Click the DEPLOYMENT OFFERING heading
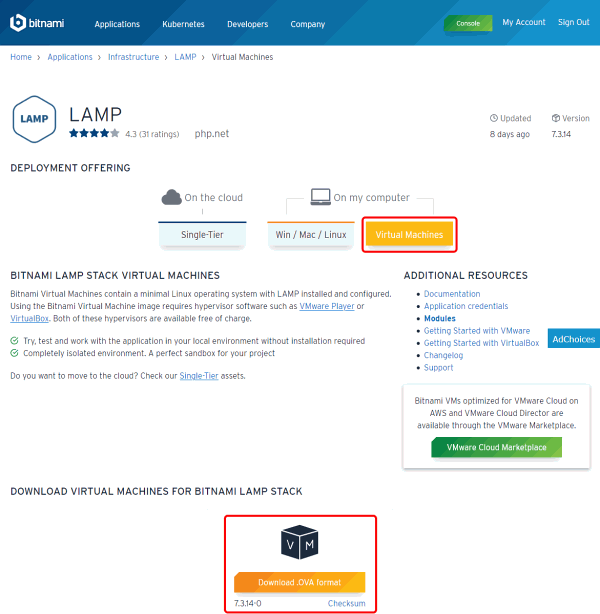 [x=70, y=168]
